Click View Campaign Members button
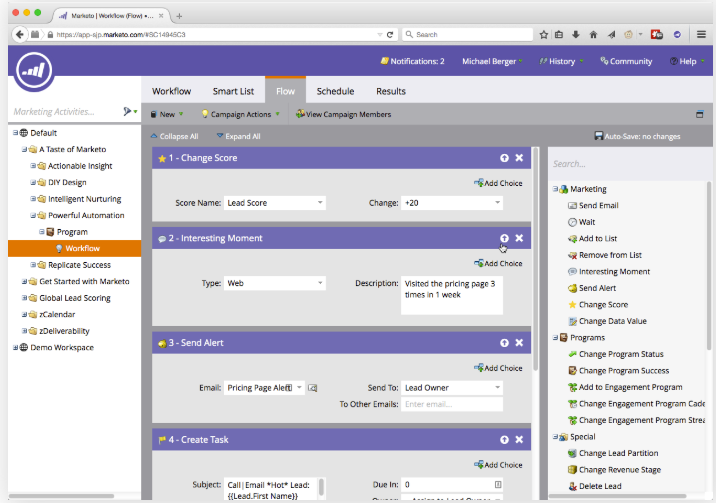The height and width of the screenshot is (503, 716). 343,114
